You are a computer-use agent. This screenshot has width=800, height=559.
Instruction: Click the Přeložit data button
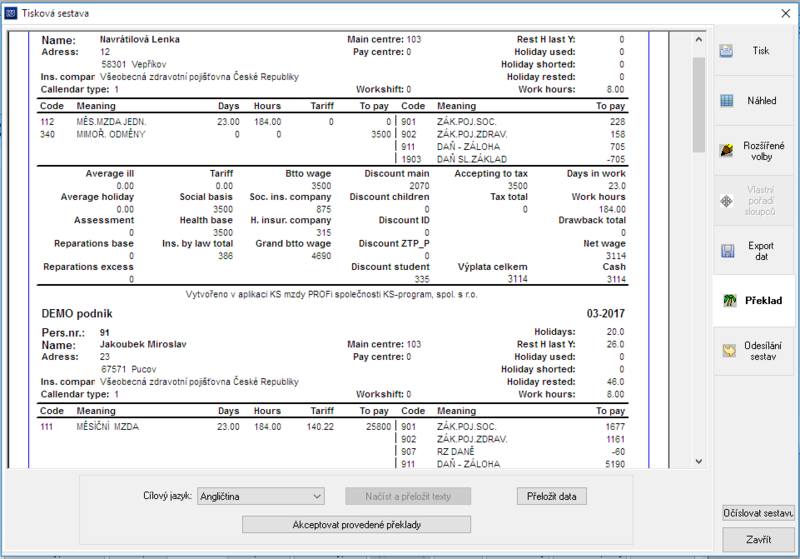point(552,496)
